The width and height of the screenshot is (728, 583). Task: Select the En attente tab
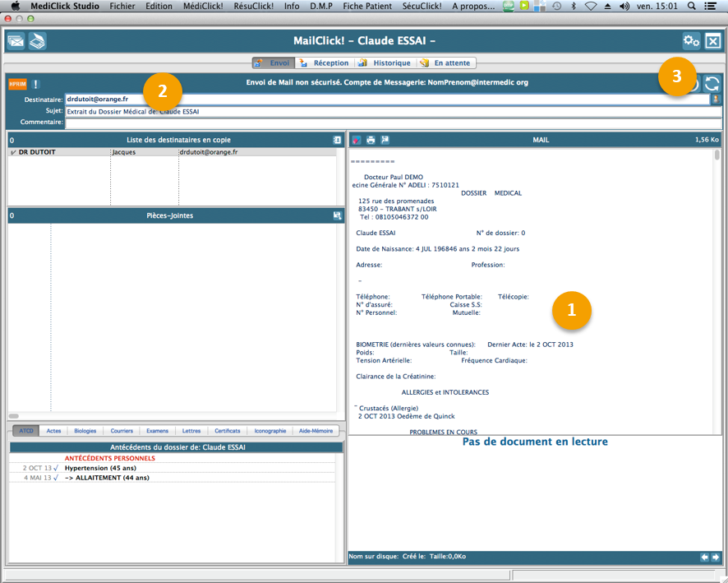pyautogui.click(x=446, y=62)
